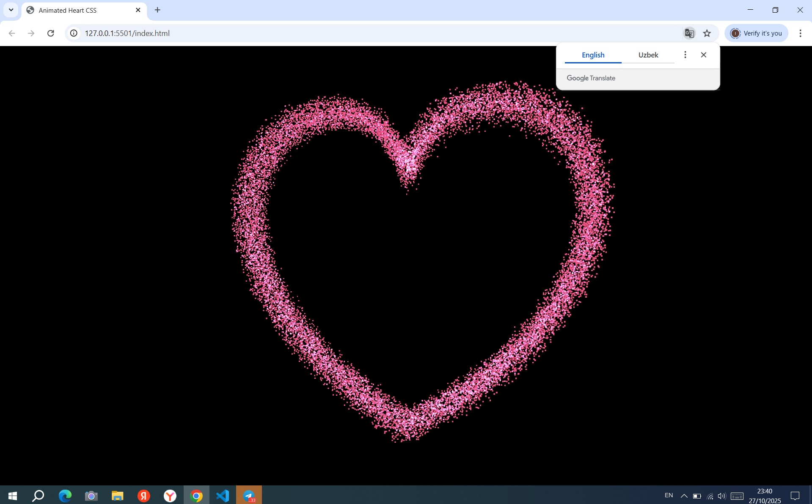Close the Google Translate popup
Image resolution: width=812 pixels, height=504 pixels.
coord(704,55)
